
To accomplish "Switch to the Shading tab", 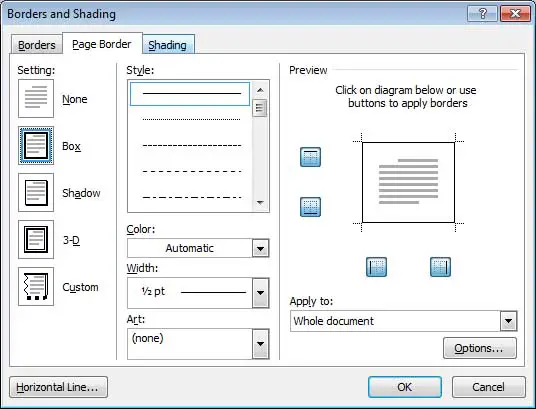I will 168,45.
